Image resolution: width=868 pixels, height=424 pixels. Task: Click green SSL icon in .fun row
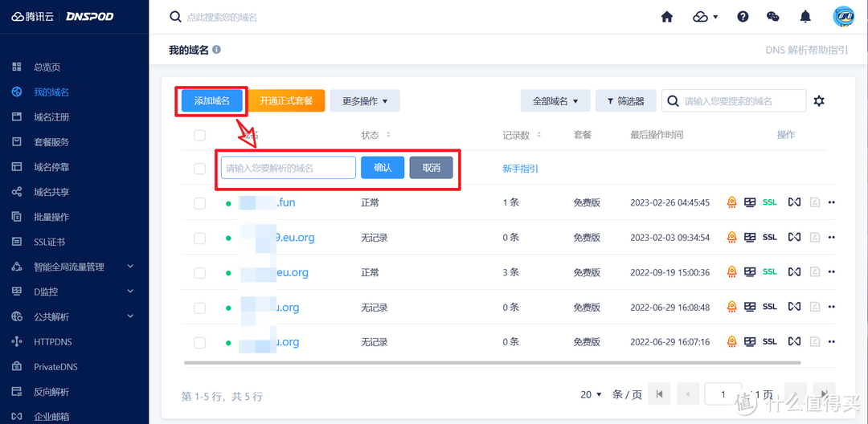coord(770,202)
